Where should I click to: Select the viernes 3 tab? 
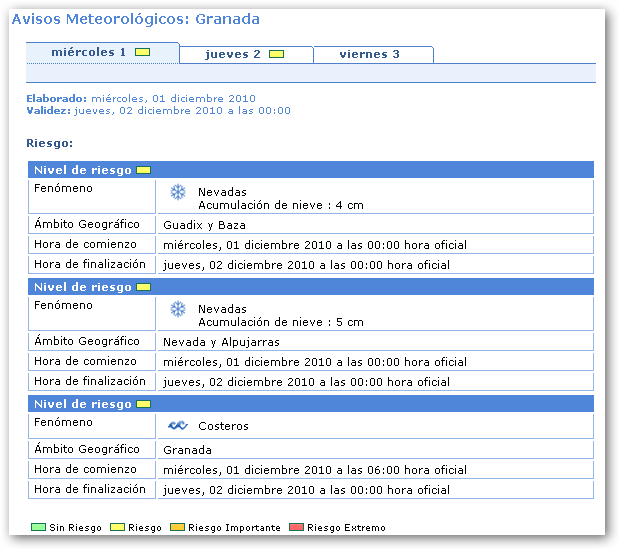[x=369, y=54]
